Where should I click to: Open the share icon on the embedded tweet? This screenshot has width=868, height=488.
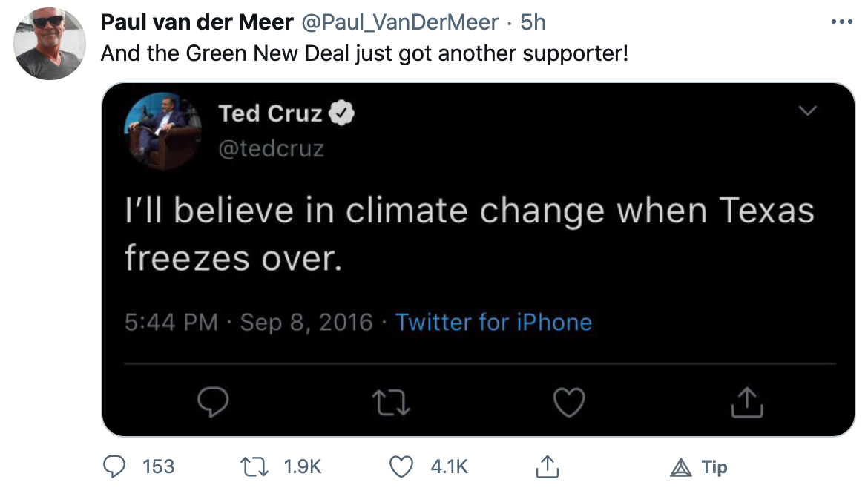click(747, 402)
